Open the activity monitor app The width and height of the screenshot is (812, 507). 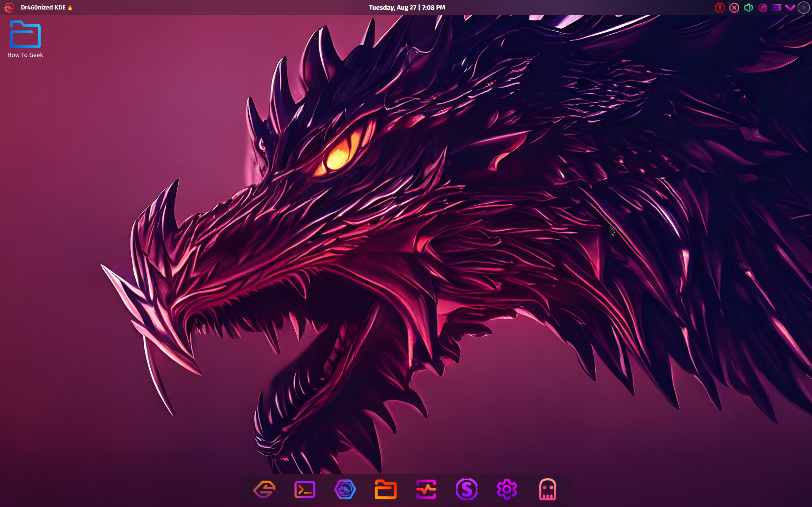click(426, 489)
